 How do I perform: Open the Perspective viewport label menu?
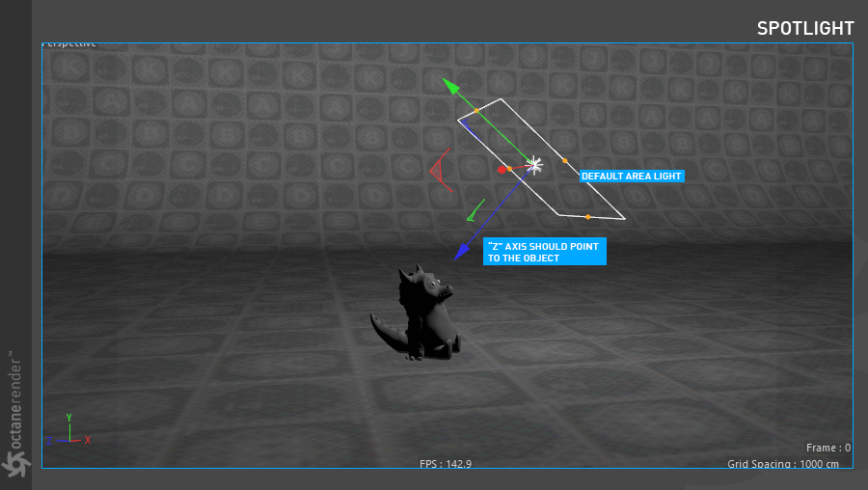[x=69, y=44]
